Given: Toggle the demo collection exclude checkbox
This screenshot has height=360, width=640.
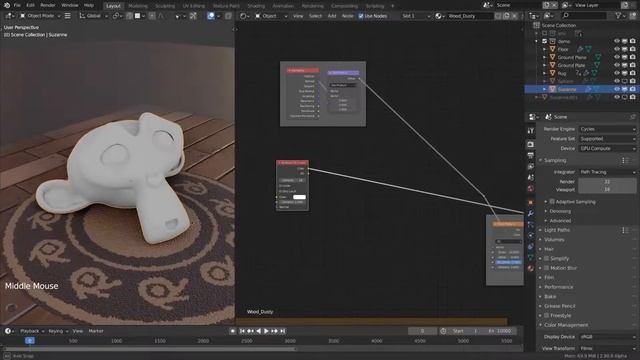Looking at the screenshot, I should click(544, 41).
